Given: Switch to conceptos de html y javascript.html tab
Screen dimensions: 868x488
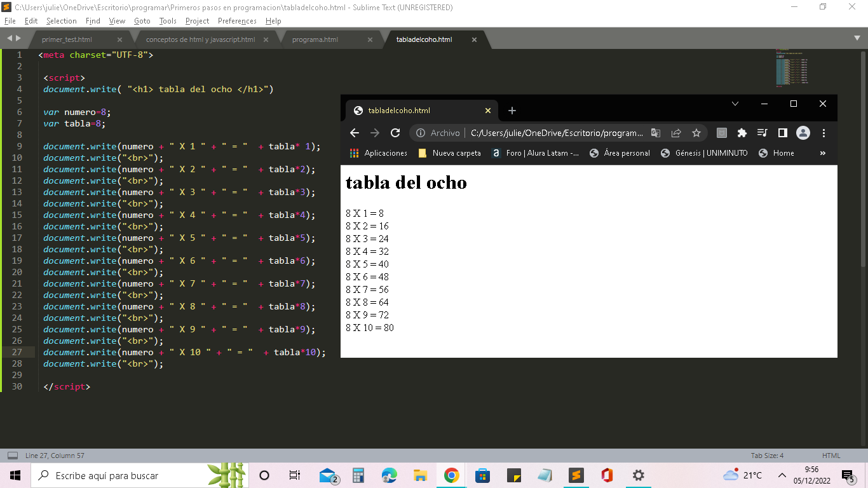Looking at the screenshot, I should click(200, 39).
